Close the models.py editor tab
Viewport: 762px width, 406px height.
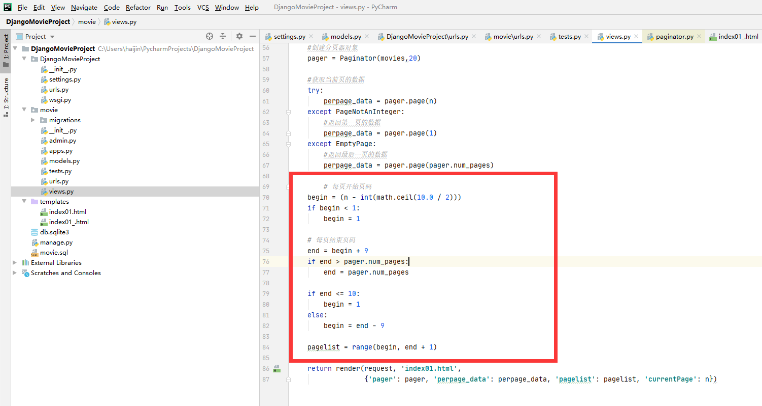[x=367, y=36]
